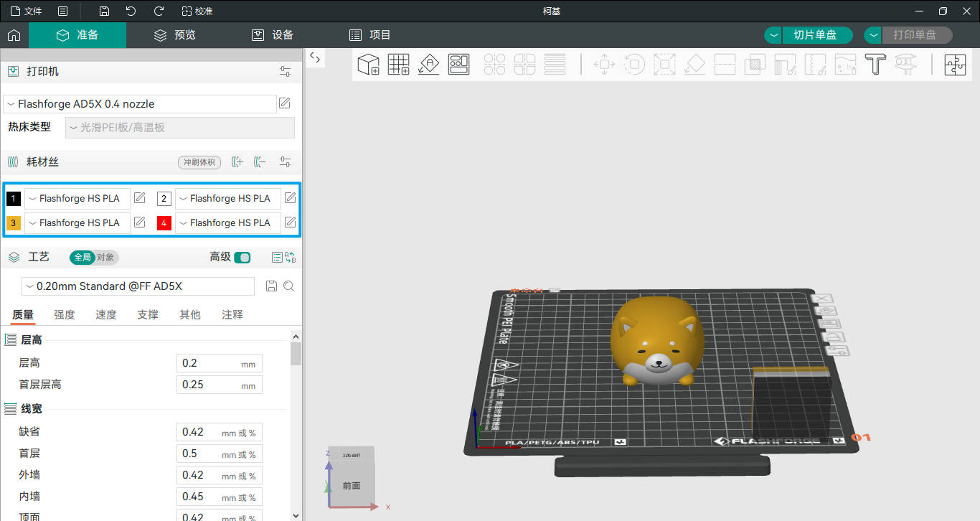Viewport: 980px width, 521px height.
Task: Click the compare presets A/B icon
Action: (290, 257)
